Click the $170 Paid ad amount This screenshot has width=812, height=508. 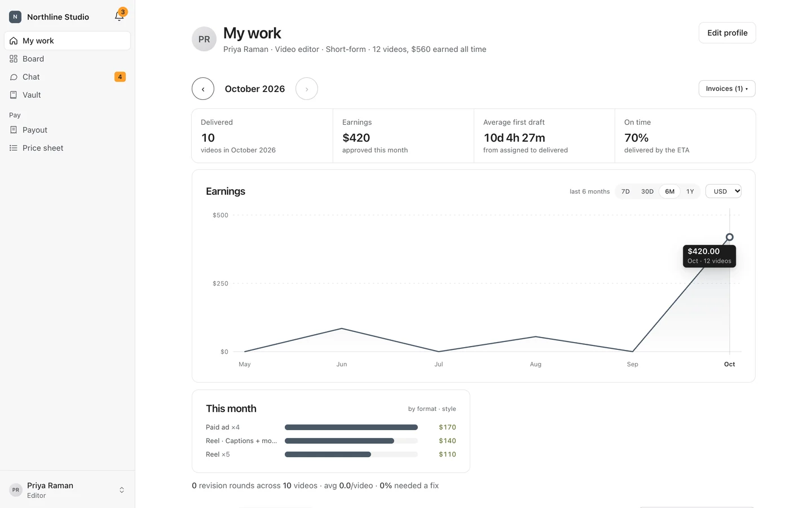pos(447,427)
